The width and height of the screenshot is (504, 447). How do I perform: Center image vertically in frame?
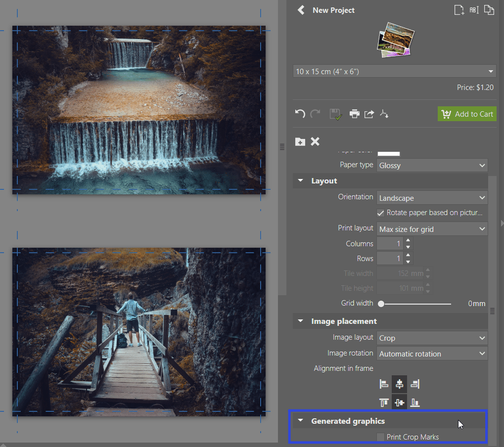(399, 402)
